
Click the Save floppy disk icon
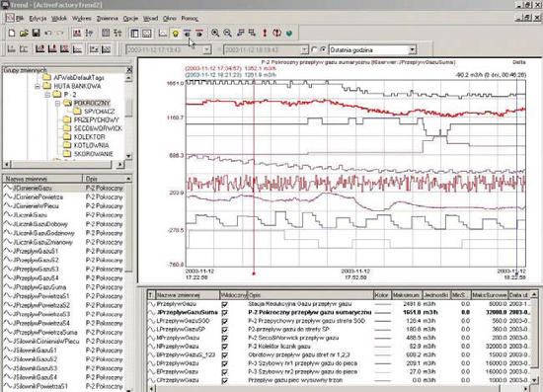click(36, 33)
